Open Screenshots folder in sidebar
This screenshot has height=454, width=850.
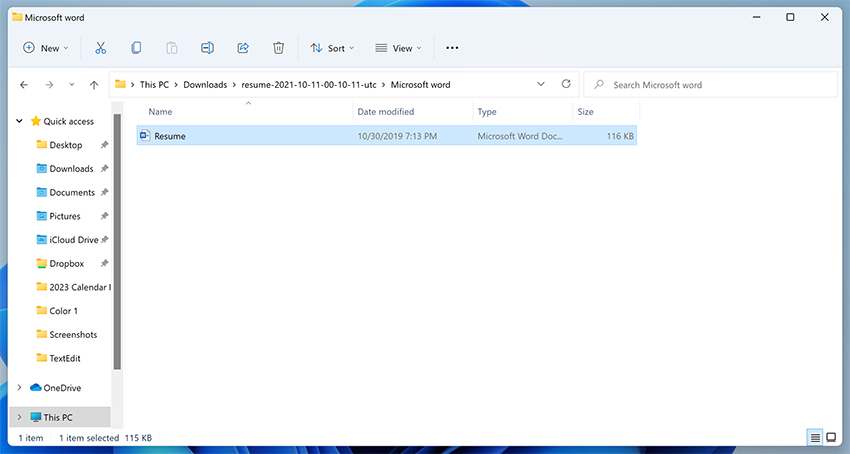pos(73,335)
